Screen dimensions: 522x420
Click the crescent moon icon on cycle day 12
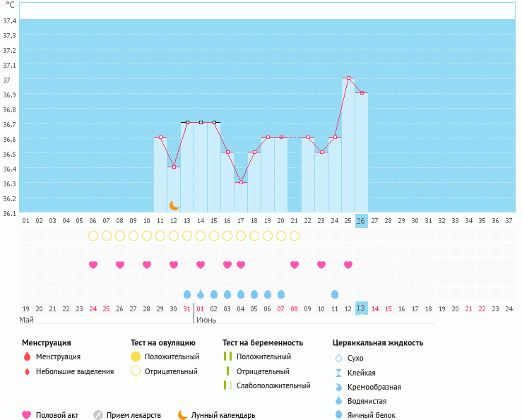[x=174, y=205]
